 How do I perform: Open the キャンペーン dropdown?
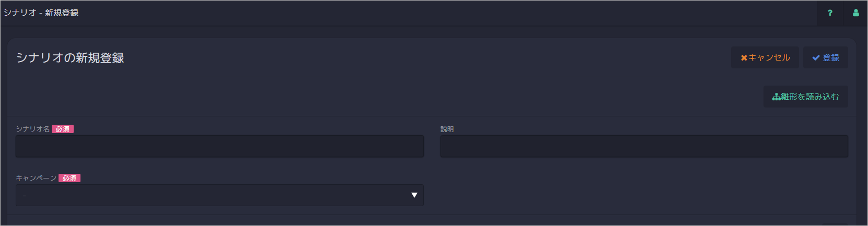pos(219,195)
